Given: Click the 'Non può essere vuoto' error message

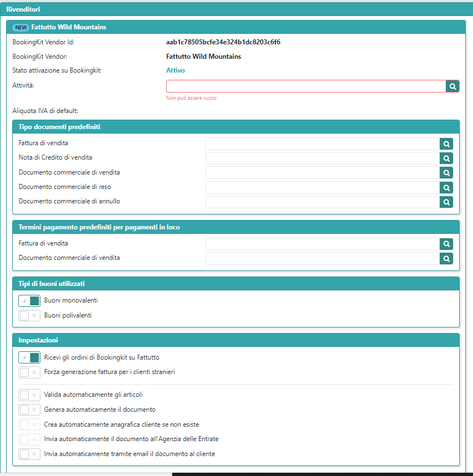Looking at the screenshot, I should point(191,98).
